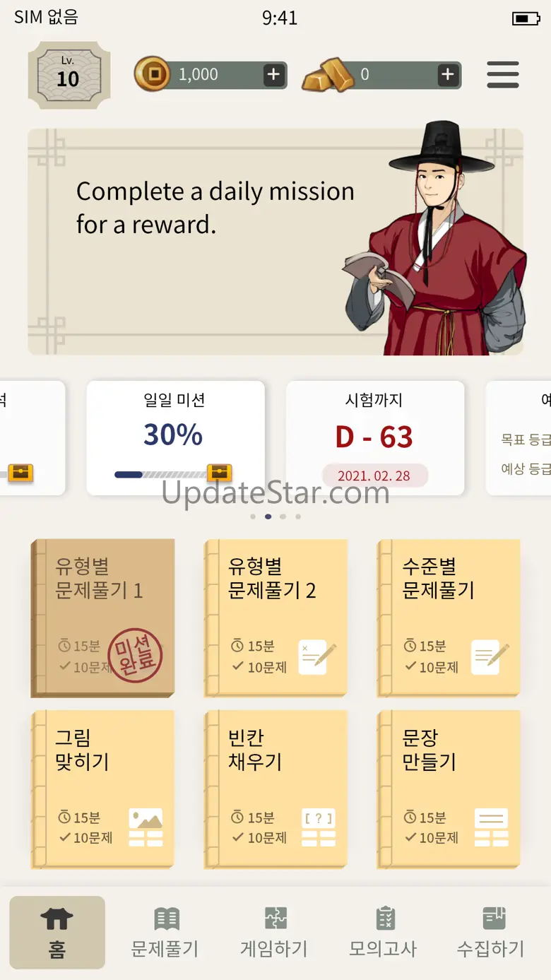Tap the treasure chest on 일일 미션 progress
551x980 pixels.
(220, 473)
